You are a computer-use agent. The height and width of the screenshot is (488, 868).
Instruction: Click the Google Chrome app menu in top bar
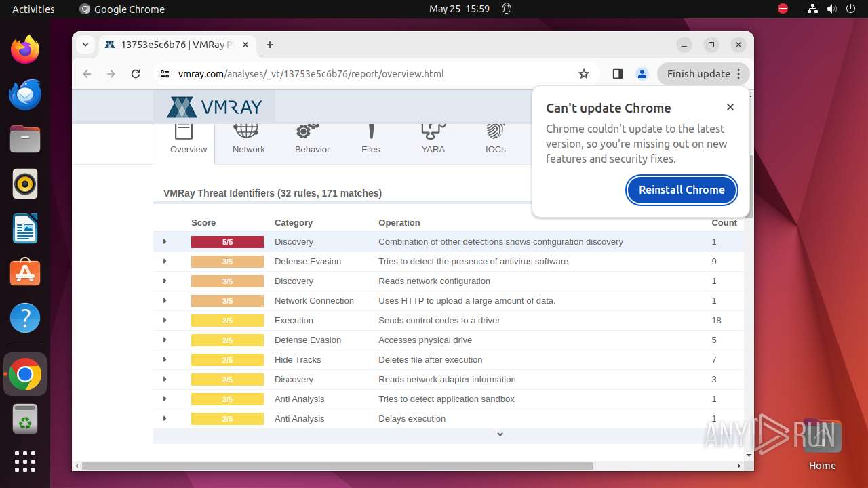[122, 9]
